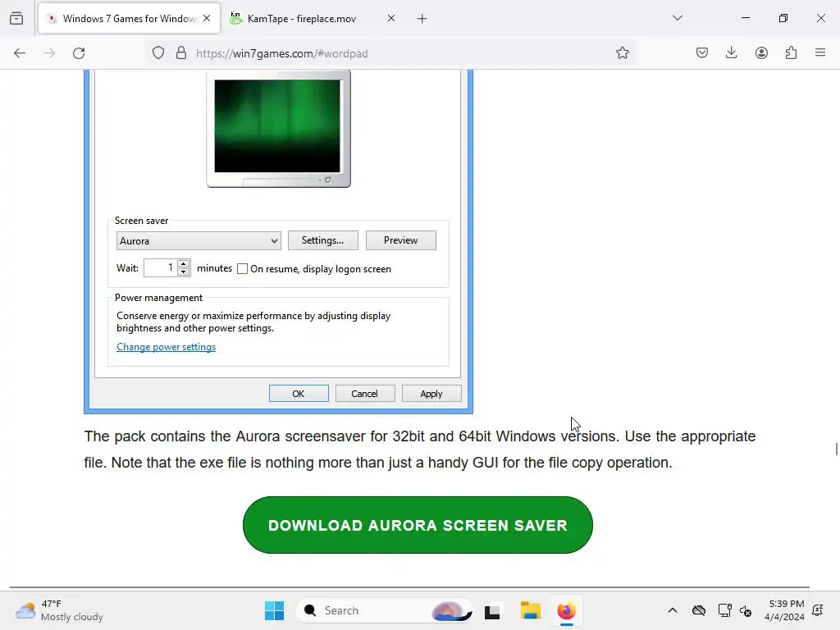This screenshot has width=840, height=630.
Task: Increase wait minutes with up arrow
Action: point(184,263)
